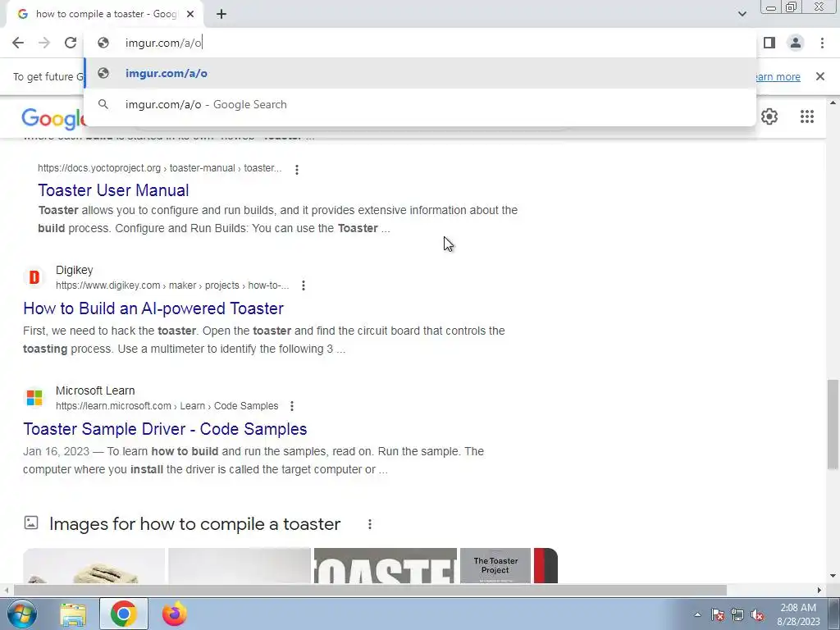
Task: Open the Chrome three-dot menu
Action: (822, 43)
